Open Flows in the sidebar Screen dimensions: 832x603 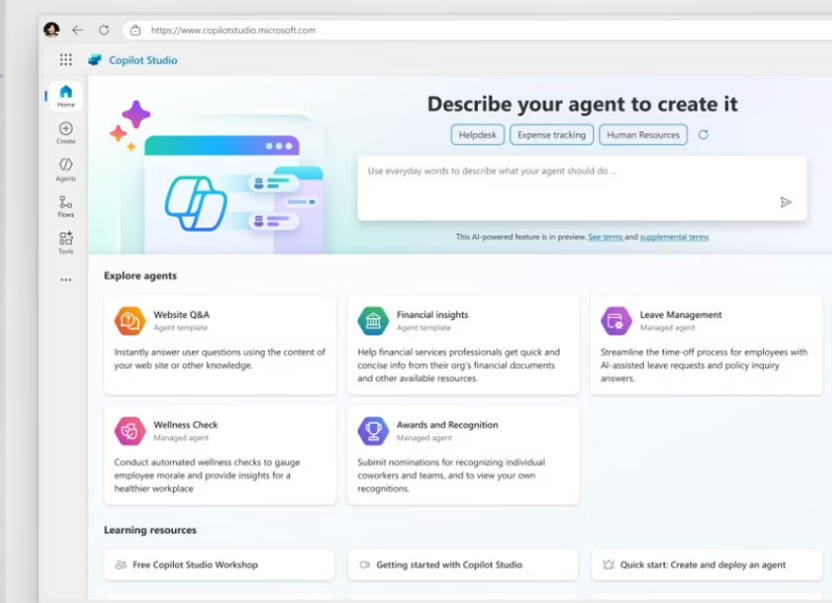[x=66, y=206]
